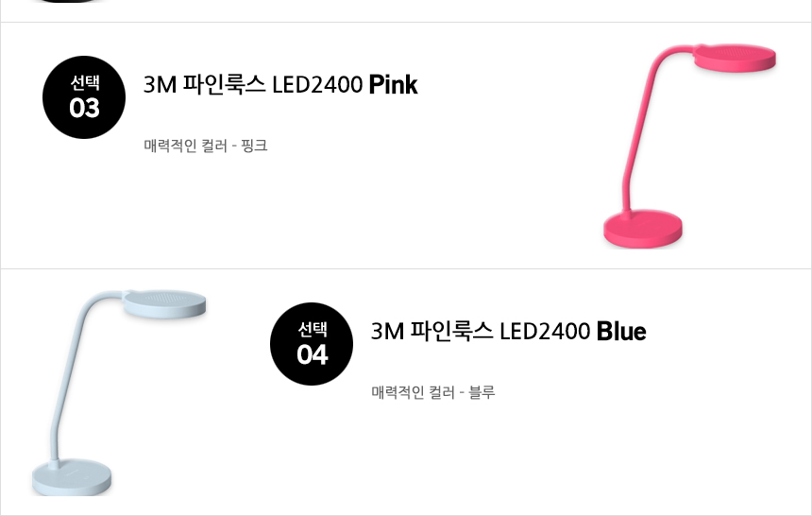Viewport: 812px width, 516px height.
Task: Click the 매력적인 컬러 - 블루 description
Action: (433, 392)
